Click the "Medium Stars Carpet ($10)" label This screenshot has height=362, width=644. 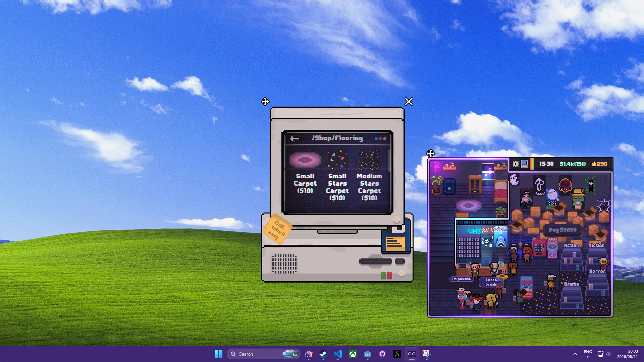tap(369, 187)
